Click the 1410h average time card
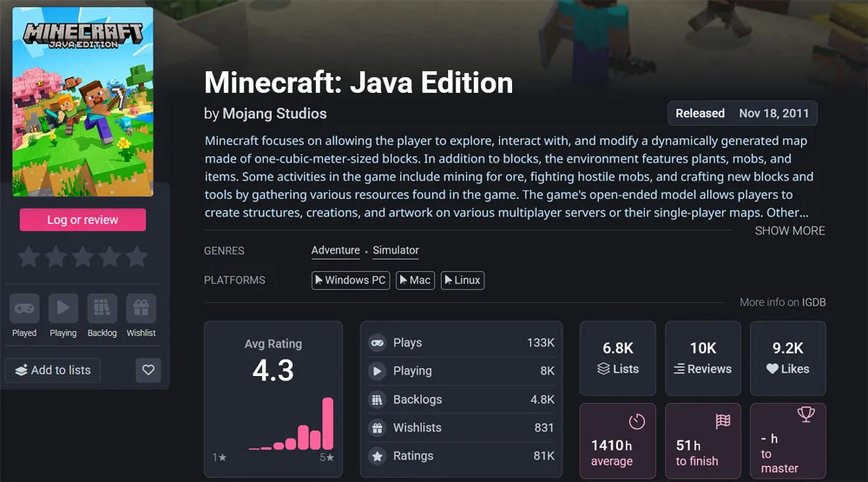 pos(618,441)
